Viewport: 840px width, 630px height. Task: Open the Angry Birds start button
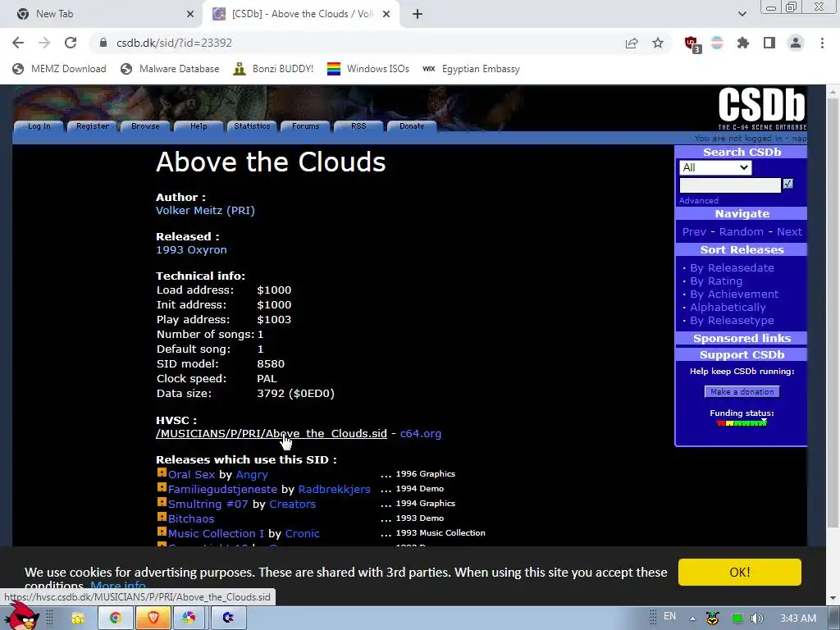coord(21,616)
